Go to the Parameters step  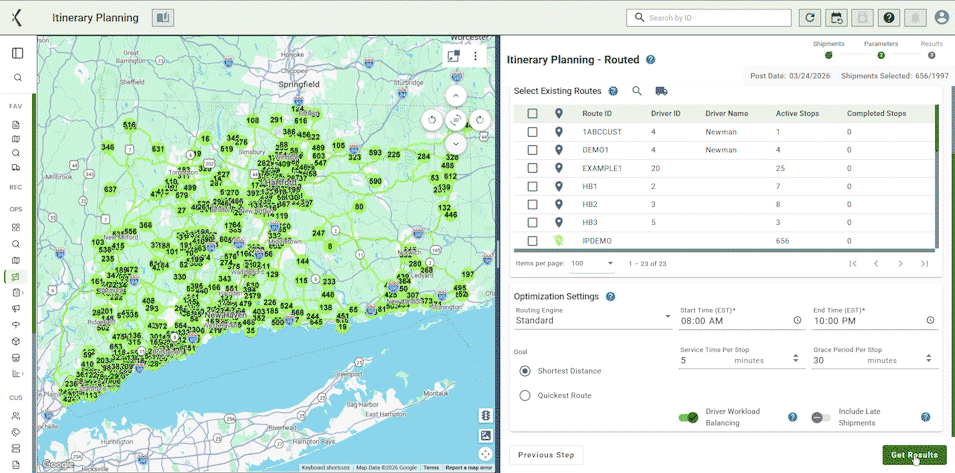point(880,55)
